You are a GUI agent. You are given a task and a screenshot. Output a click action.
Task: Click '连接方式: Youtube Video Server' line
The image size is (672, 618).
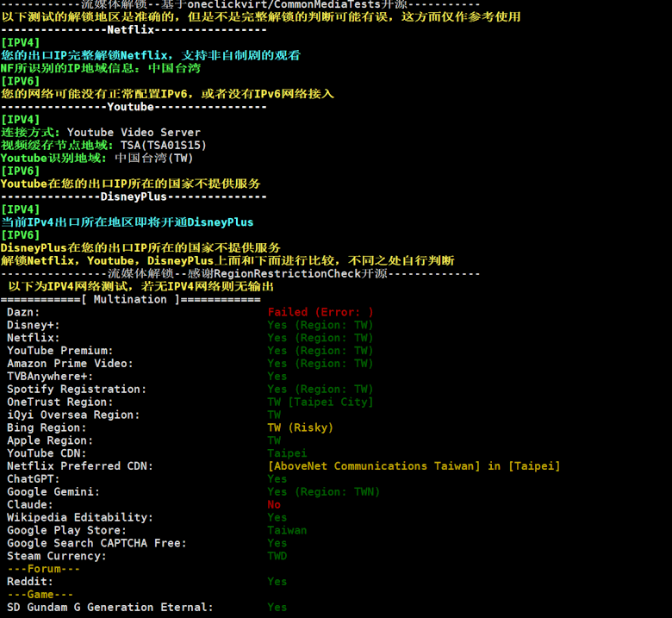(x=101, y=133)
